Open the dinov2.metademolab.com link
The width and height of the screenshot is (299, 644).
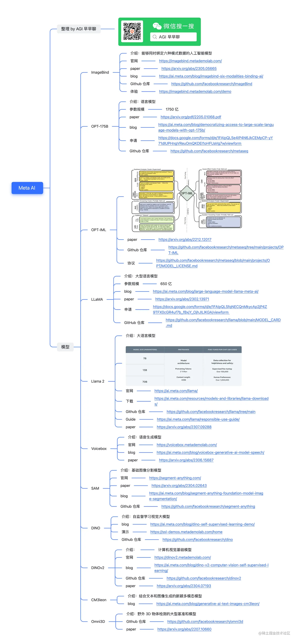(x=182, y=557)
